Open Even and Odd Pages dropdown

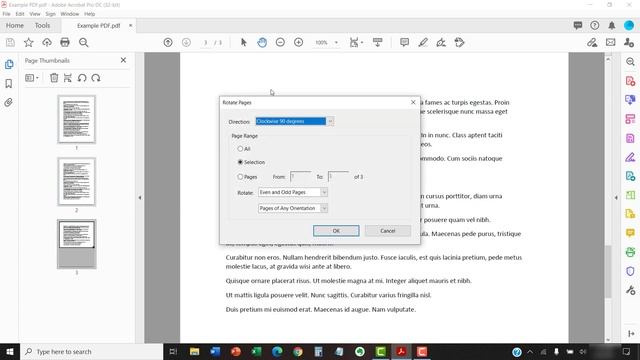coord(293,192)
